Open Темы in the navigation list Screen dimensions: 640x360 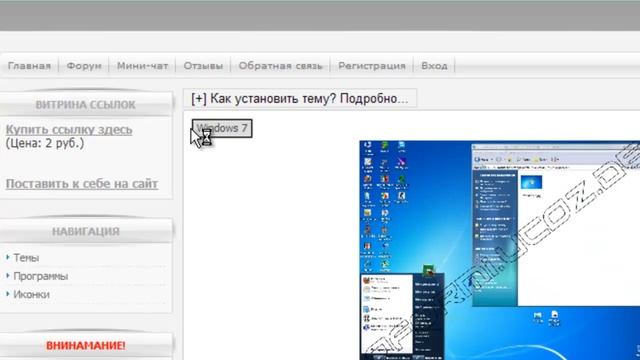(x=26, y=258)
